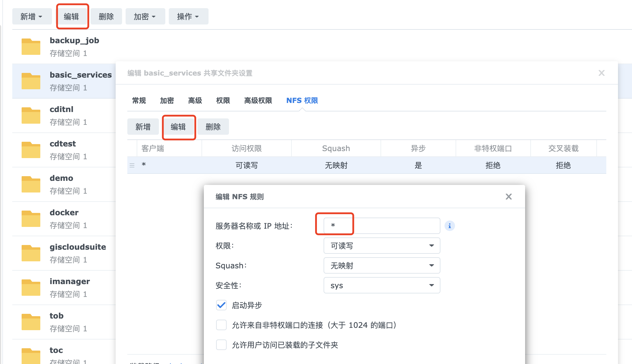Click the demo folder icon
Image resolution: width=632 pixels, height=364 pixels.
point(31,184)
